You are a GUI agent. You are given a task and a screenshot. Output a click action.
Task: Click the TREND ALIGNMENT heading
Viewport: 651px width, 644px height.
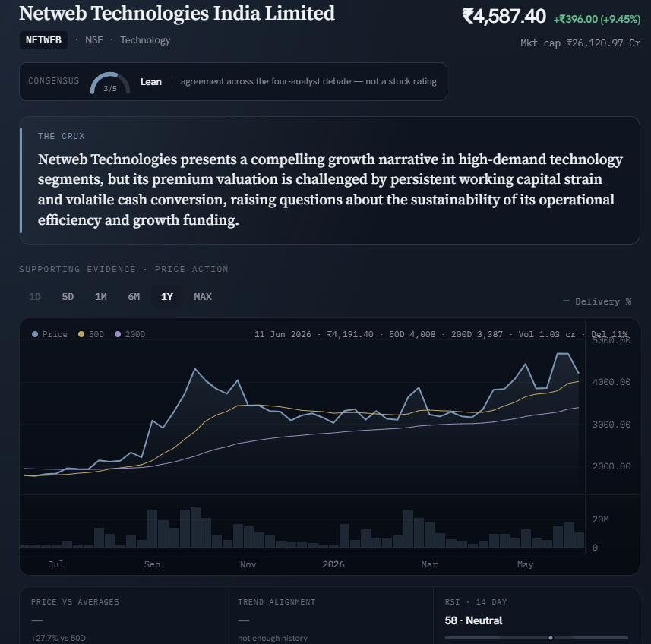tap(277, 601)
